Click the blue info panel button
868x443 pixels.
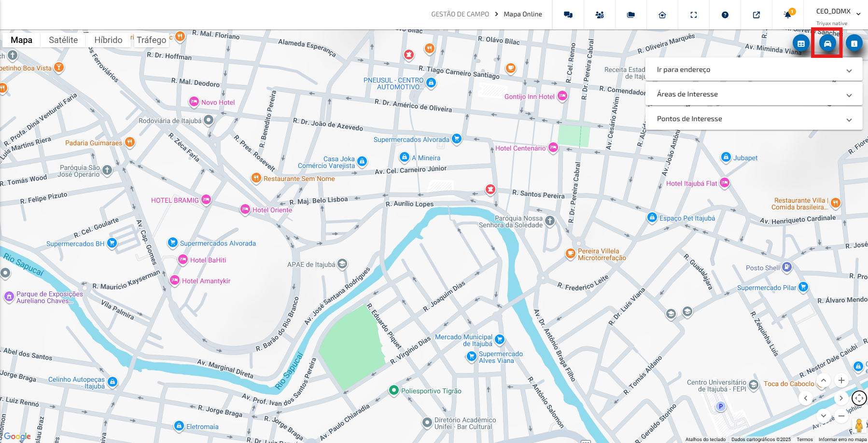click(854, 43)
